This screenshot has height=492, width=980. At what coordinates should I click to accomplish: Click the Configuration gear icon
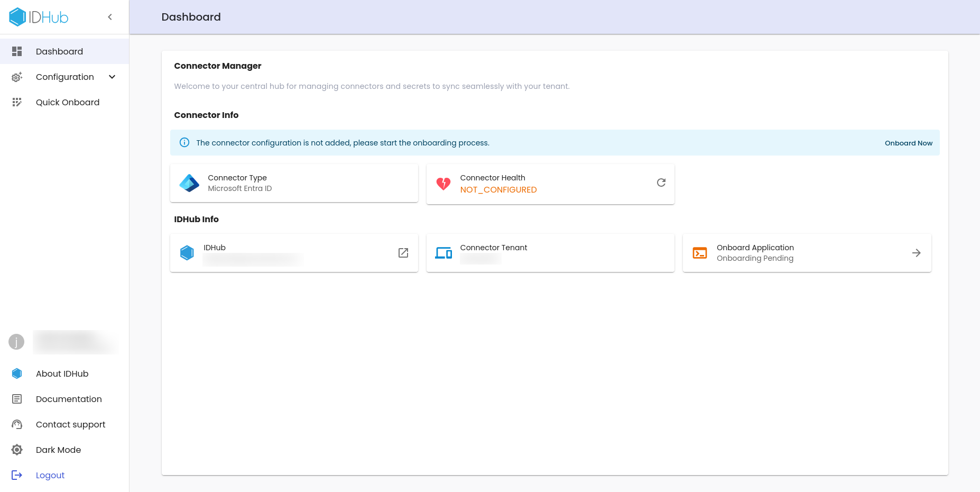pyautogui.click(x=17, y=77)
